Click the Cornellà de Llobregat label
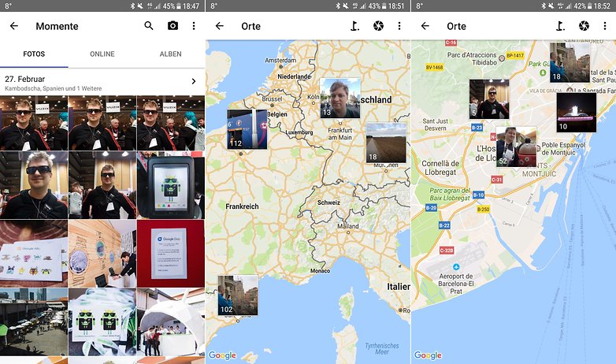 440,168
